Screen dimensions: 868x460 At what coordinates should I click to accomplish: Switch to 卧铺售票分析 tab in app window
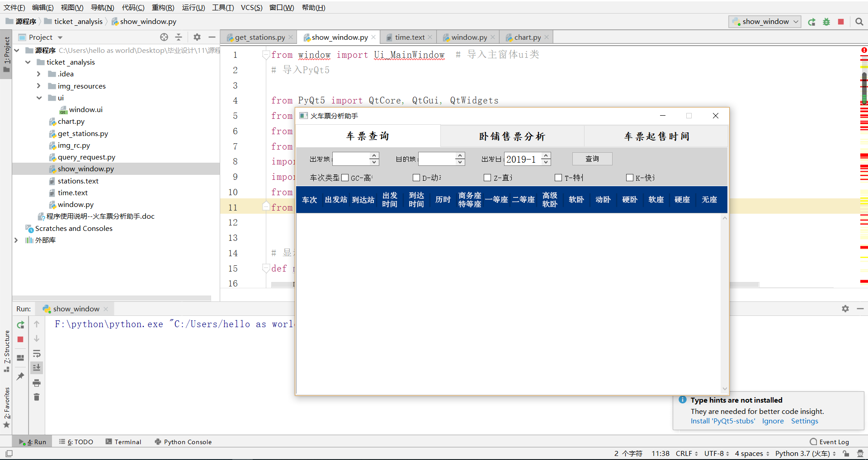coord(512,136)
